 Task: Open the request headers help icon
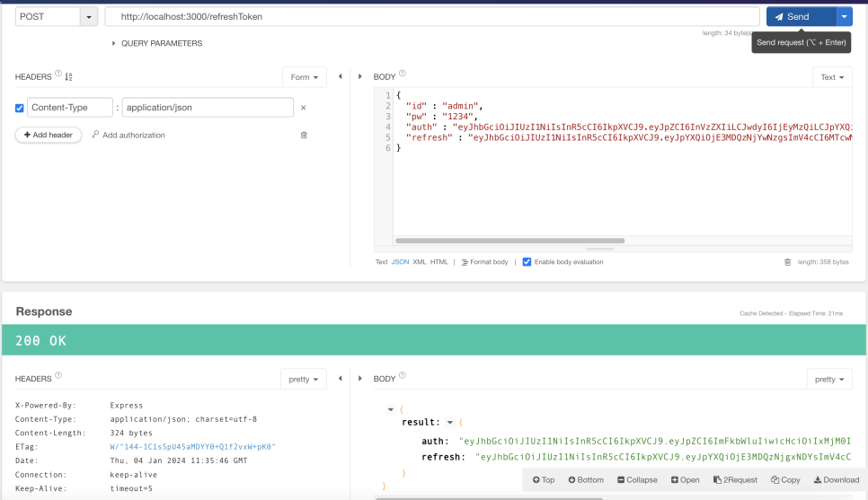click(x=58, y=73)
